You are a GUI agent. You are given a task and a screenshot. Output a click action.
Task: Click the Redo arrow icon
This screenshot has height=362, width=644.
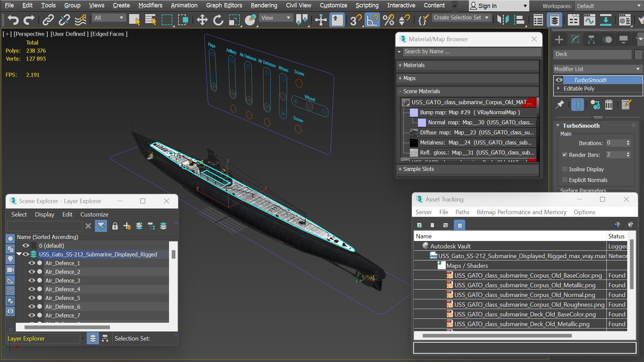pyautogui.click(x=29, y=20)
